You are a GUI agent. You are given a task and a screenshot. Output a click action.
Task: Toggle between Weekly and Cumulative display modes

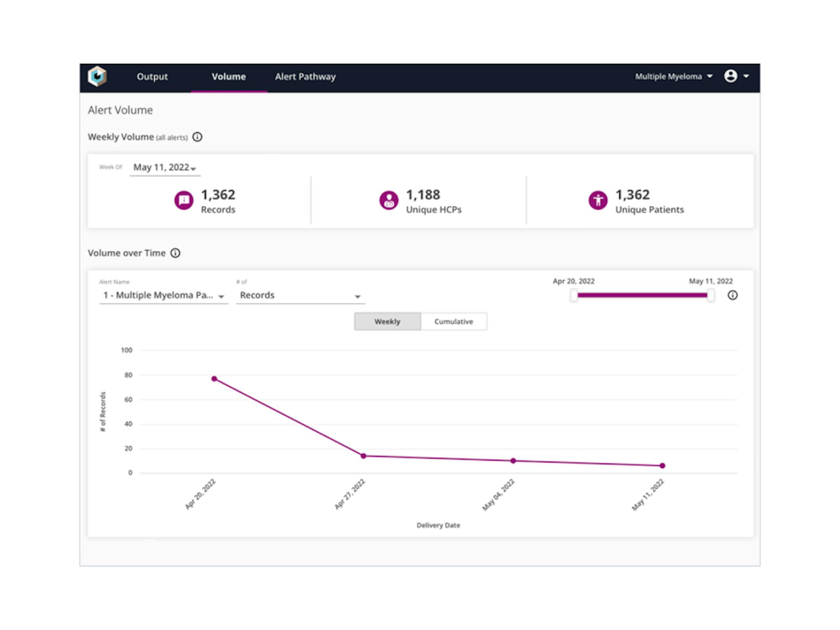click(x=420, y=321)
